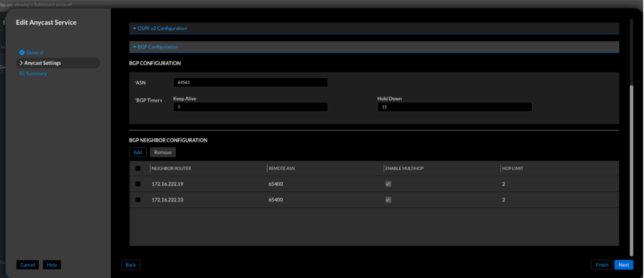Image resolution: width=644 pixels, height=278 pixels.
Task: Toggle Enable Multihop for neighbor 172.16.222.33
Action: click(388, 200)
